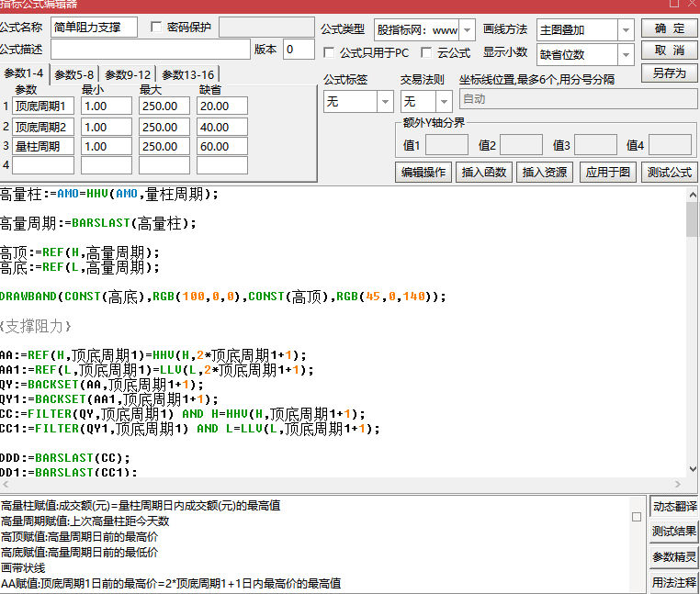Click the code line CC:=FILTER(QY,顶底周期1)
This screenshot has width=700, height=594.
pyautogui.click(x=182, y=414)
